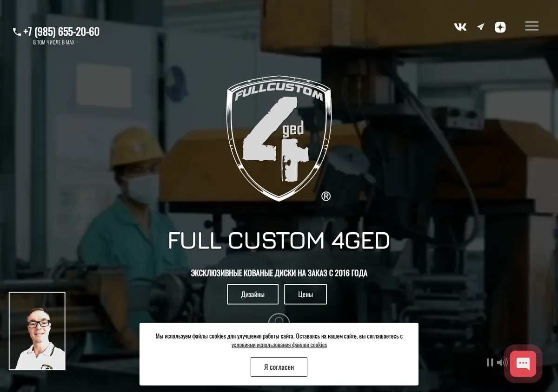The width and height of the screenshot is (558, 392).
Task: Call the number +7 (985) 655-20-60
Action: pyautogui.click(x=61, y=32)
